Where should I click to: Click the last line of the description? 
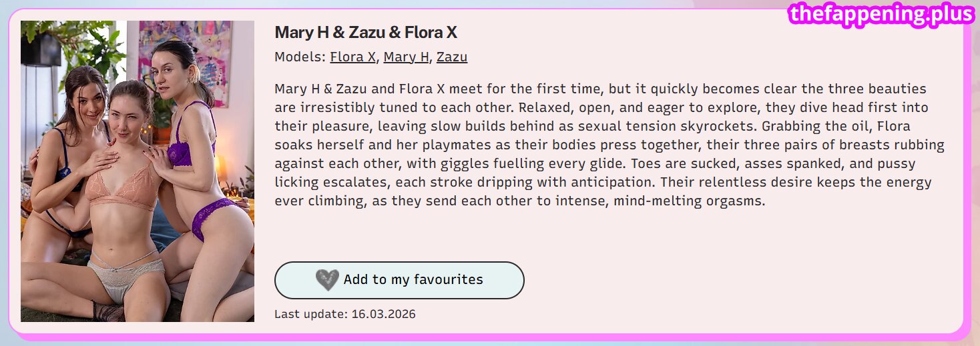click(519, 201)
